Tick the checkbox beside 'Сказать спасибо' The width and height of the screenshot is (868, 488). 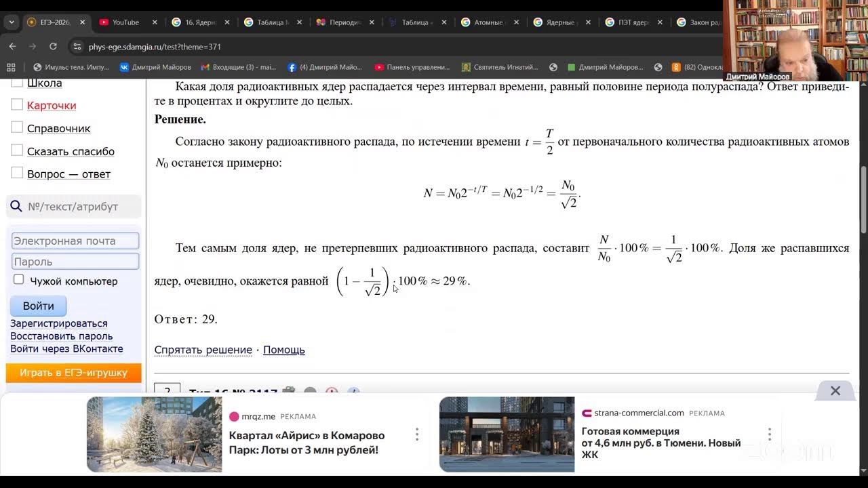click(x=17, y=150)
